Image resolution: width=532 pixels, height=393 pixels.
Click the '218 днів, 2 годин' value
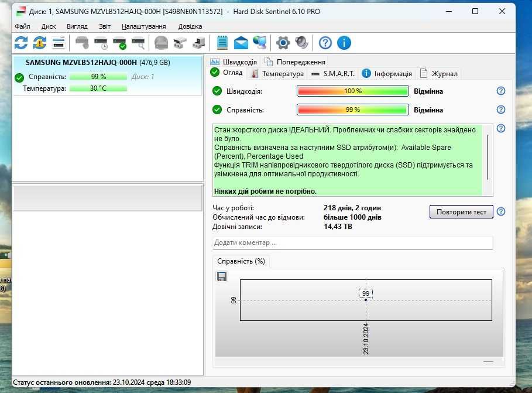coord(352,208)
